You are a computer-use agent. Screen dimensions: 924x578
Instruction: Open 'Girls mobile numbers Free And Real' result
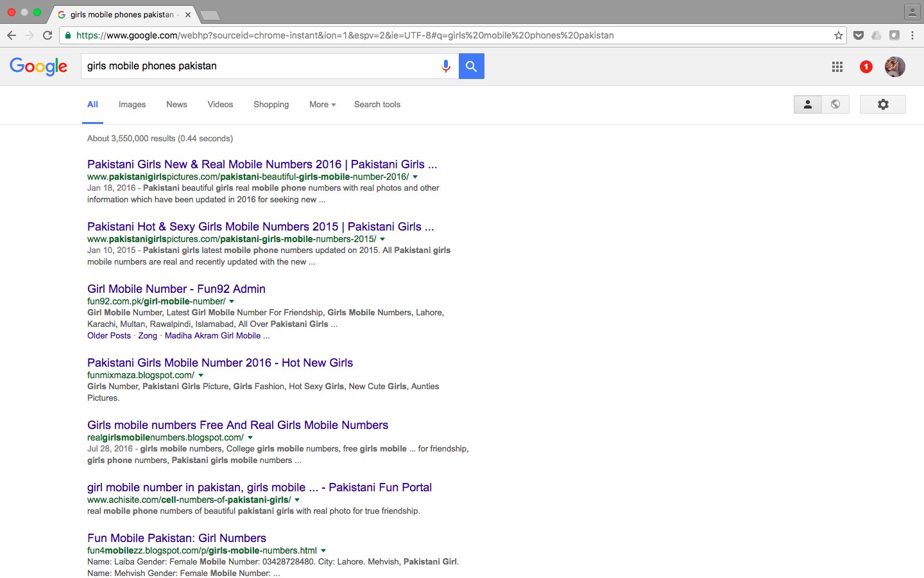237,425
